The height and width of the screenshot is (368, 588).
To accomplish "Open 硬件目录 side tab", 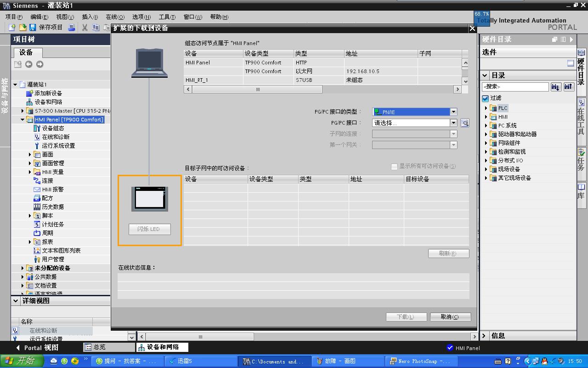I will click(581, 68).
